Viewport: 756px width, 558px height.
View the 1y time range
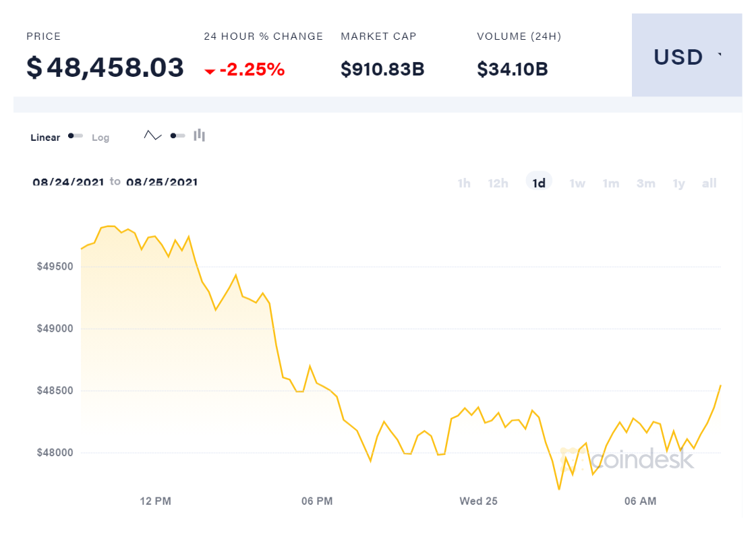tap(678, 183)
